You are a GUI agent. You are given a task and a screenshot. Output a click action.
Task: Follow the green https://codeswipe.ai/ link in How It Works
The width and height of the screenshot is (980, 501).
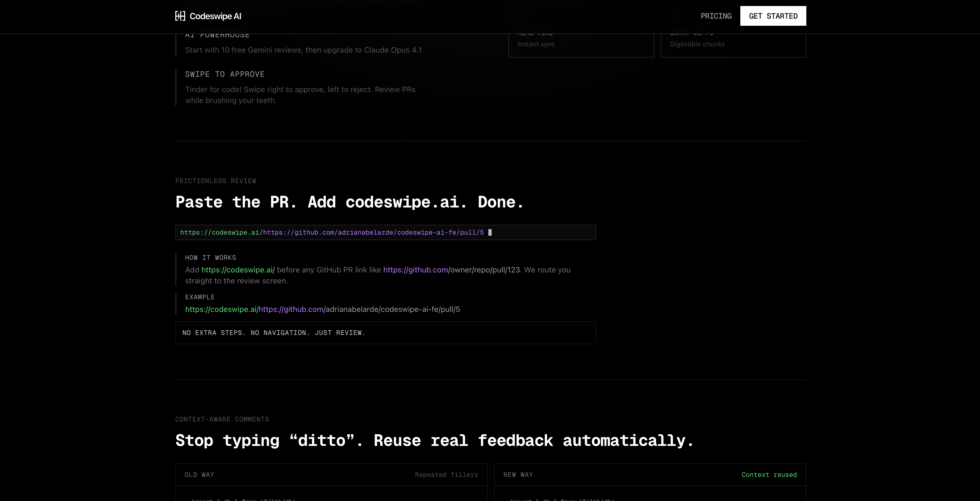point(238,270)
